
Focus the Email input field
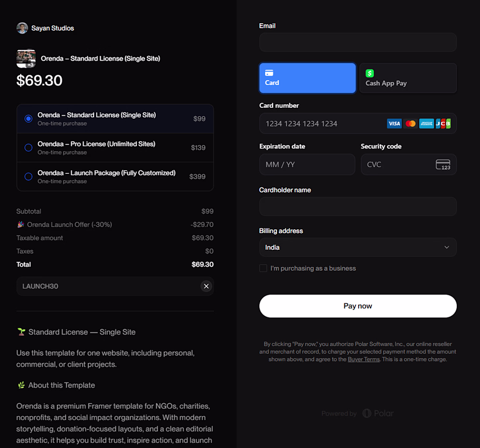click(358, 42)
